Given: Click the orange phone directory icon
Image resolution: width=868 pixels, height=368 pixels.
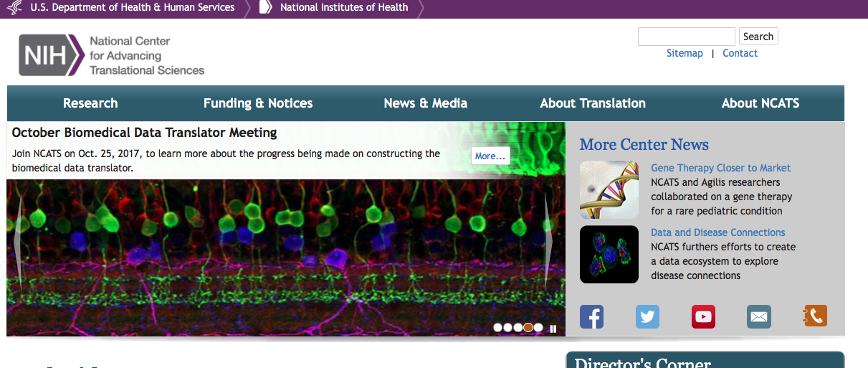Looking at the screenshot, I should click(x=815, y=316).
